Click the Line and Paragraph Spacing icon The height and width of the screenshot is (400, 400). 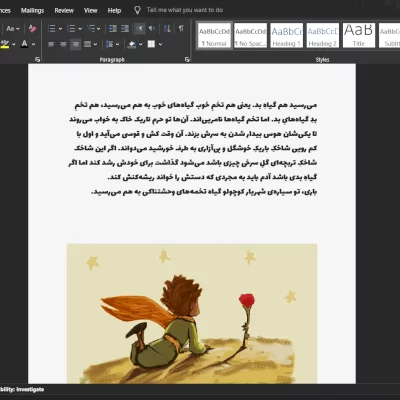point(109,44)
